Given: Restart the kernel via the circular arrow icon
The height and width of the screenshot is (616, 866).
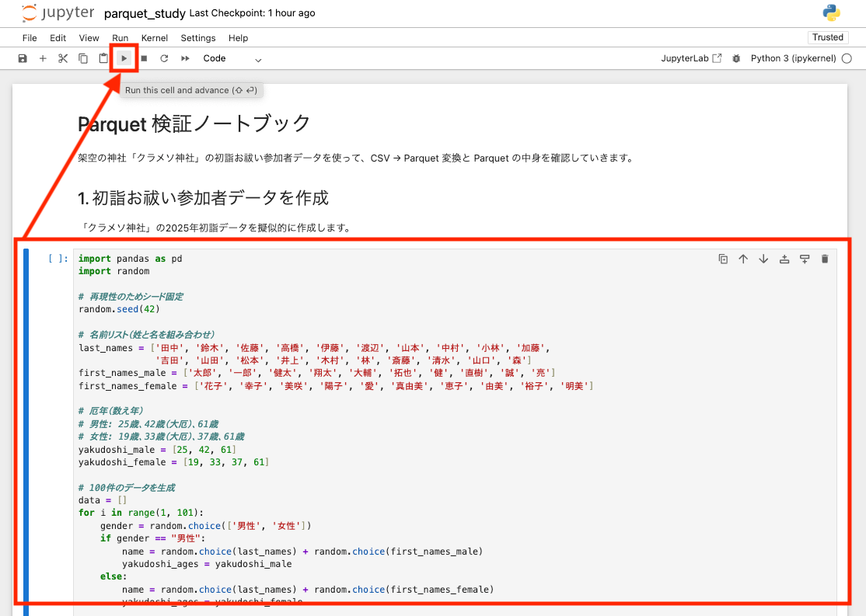Looking at the screenshot, I should (164, 57).
